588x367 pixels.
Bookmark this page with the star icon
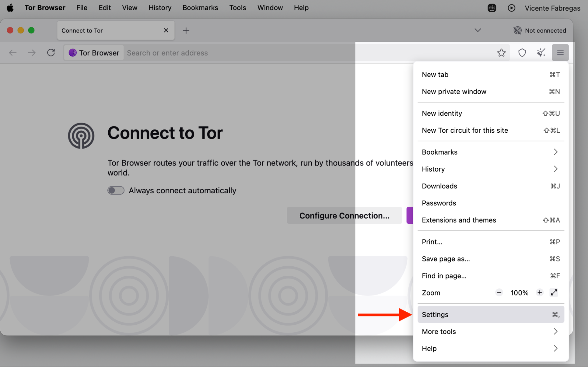501,53
